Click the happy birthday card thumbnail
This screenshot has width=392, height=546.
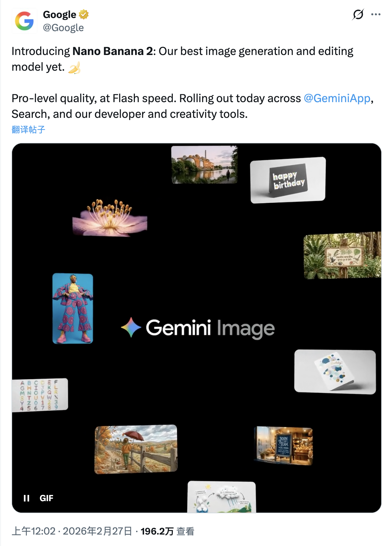click(288, 180)
